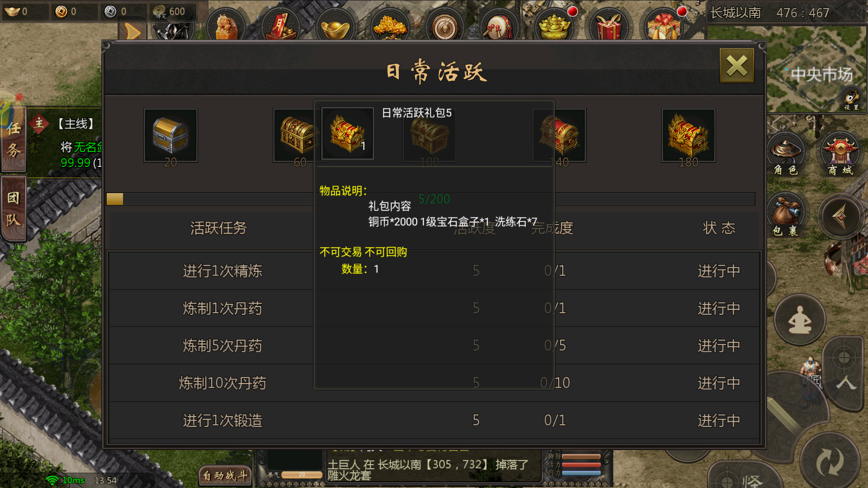This screenshot has height=488, width=868.
Task: Click the activity progress bar 5/200
Action: pos(431,199)
